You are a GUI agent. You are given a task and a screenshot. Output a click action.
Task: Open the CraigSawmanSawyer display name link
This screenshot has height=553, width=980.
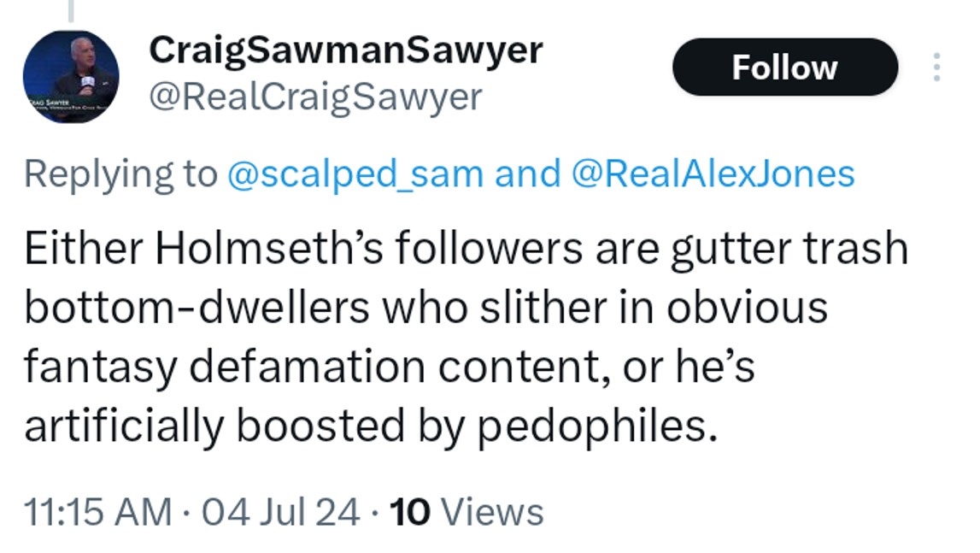[x=346, y=50]
